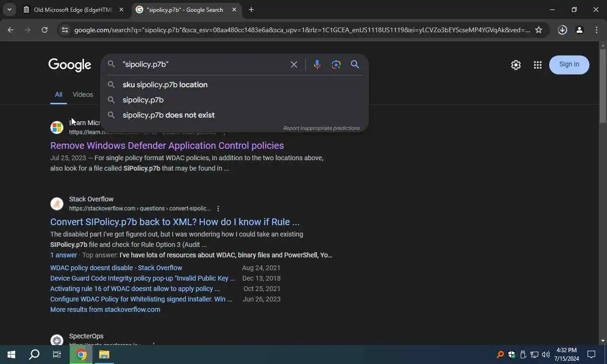Go back to the previous page

pos(10,30)
